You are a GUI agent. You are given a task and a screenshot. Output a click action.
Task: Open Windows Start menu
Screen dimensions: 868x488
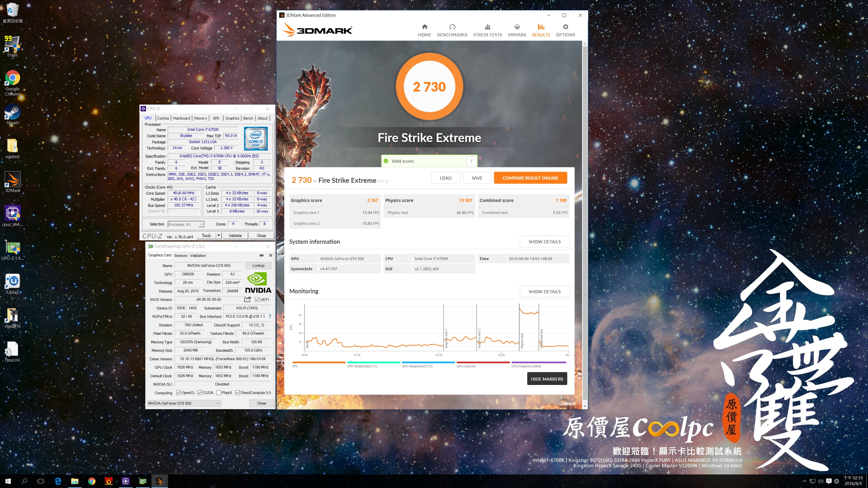click(x=8, y=481)
